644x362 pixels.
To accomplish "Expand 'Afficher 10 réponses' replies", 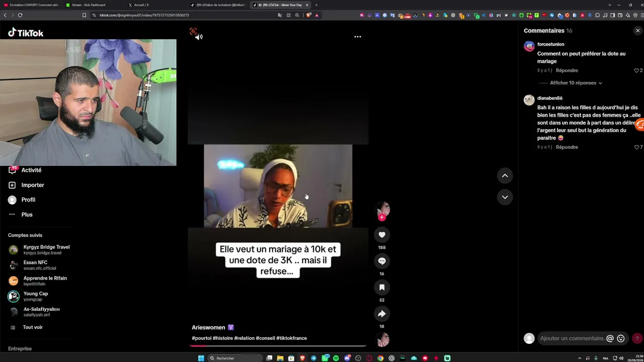I will [576, 83].
